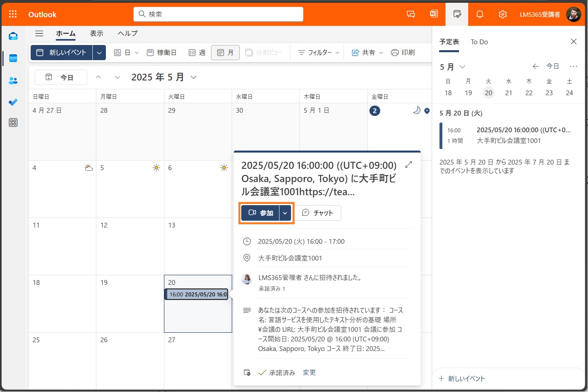Click the 変更 response link
This screenshot has width=588, height=392.
coord(309,372)
